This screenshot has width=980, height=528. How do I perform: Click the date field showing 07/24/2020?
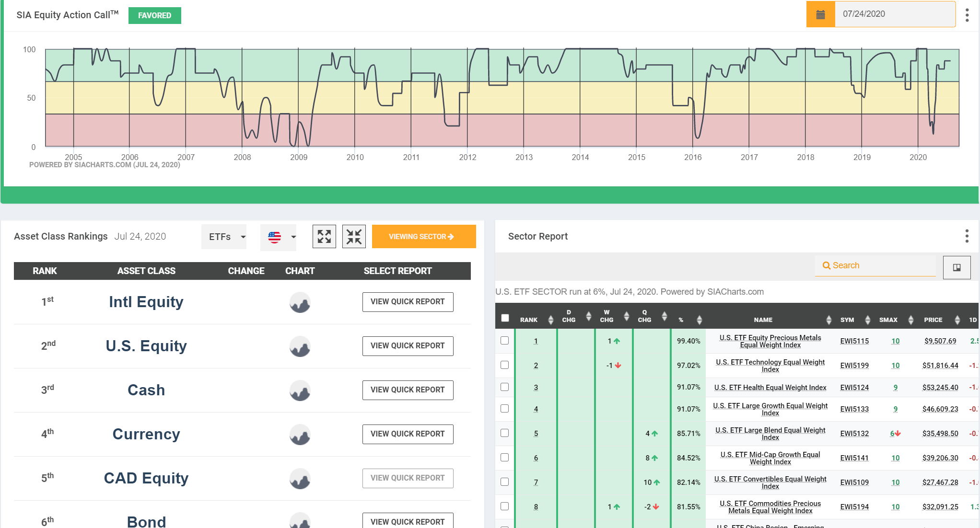coord(895,14)
